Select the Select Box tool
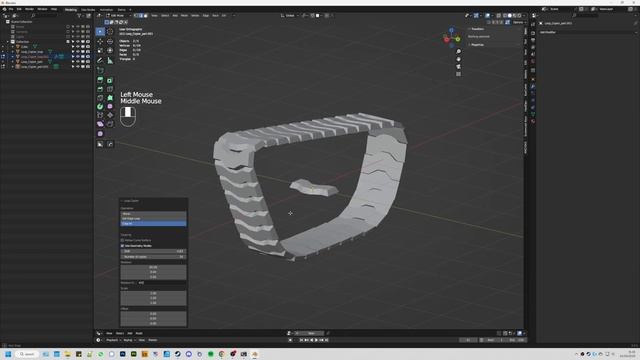Screen dimensions: 640x360 100,31
